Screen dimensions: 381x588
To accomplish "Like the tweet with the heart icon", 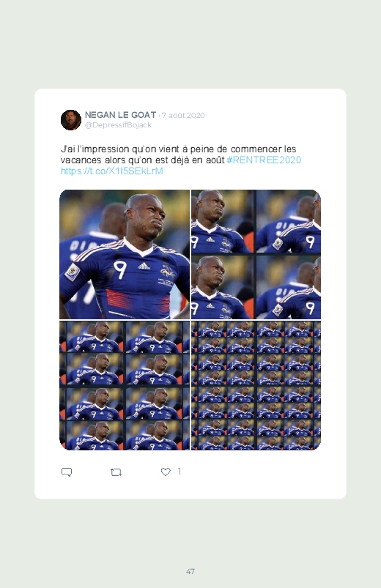I will [166, 472].
